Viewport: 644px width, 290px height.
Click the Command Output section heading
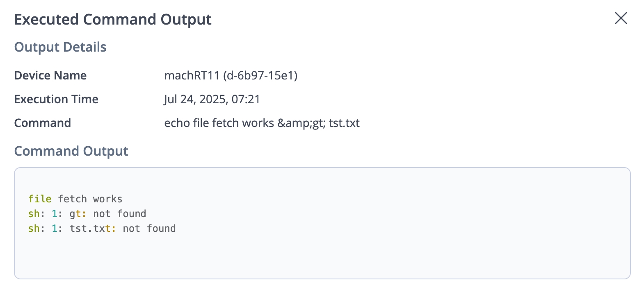click(x=71, y=151)
